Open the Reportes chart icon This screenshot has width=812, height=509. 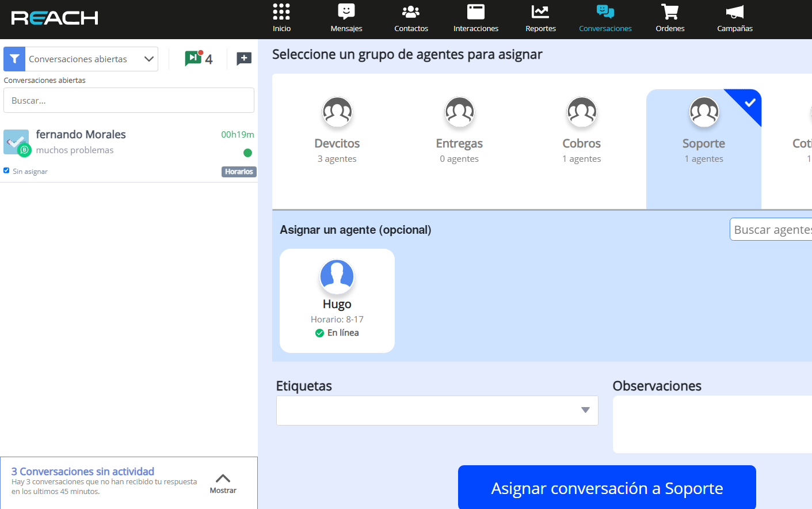point(540,18)
